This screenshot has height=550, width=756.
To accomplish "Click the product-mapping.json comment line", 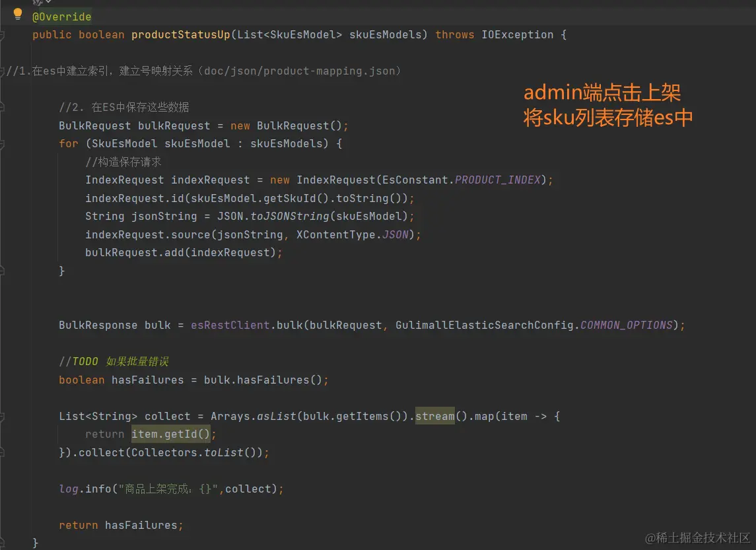I will coord(203,71).
